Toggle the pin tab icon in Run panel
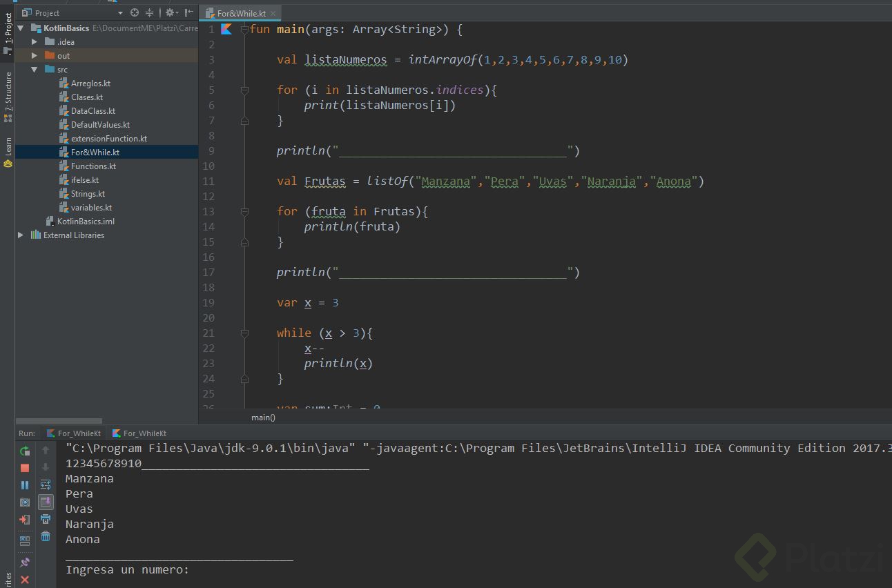Viewport: 892px width, 588px height. coord(25,562)
